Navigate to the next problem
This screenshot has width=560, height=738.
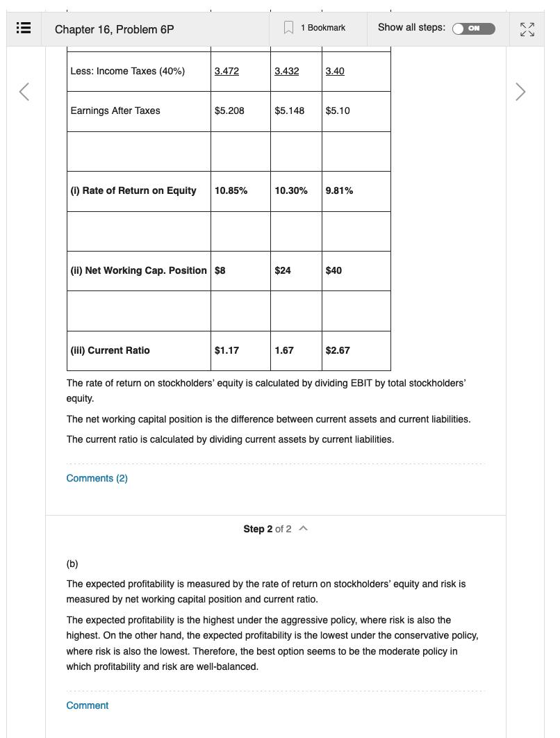pos(520,91)
